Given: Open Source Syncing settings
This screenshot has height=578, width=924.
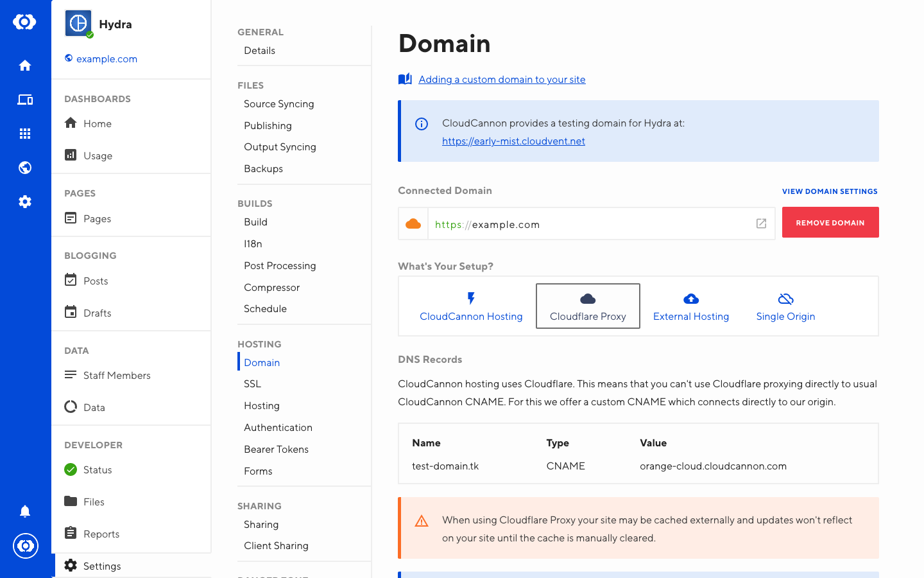Looking at the screenshot, I should pos(279,104).
